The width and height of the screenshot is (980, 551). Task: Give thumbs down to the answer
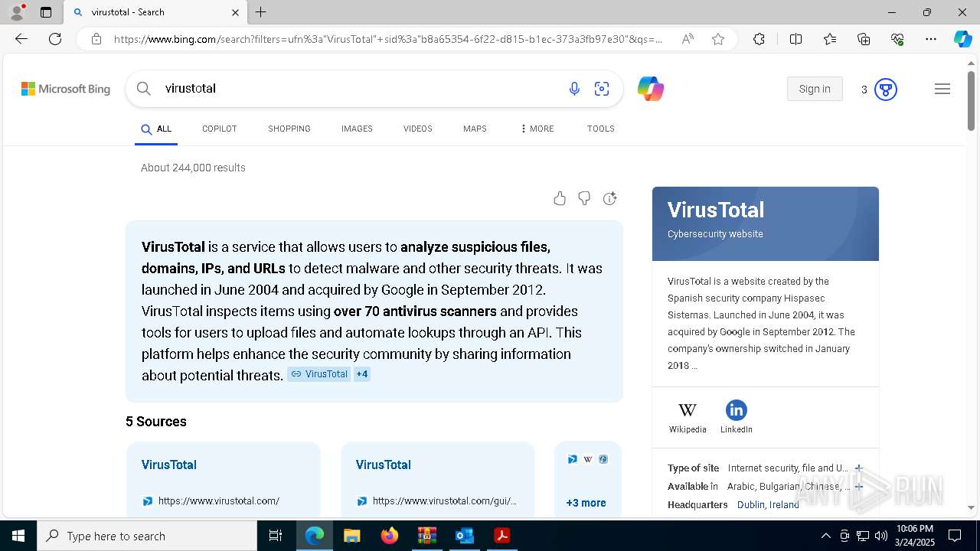(x=584, y=199)
